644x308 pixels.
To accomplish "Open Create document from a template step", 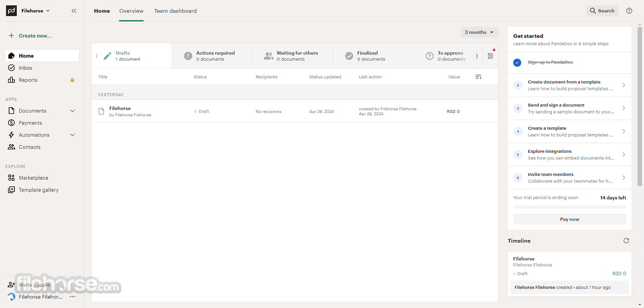I will [570, 85].
